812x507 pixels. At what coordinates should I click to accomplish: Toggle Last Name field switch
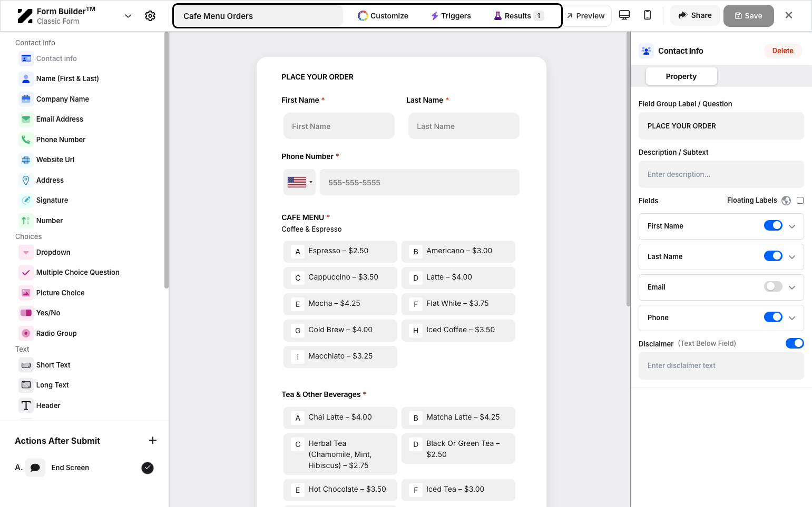(x=773, y=256)
